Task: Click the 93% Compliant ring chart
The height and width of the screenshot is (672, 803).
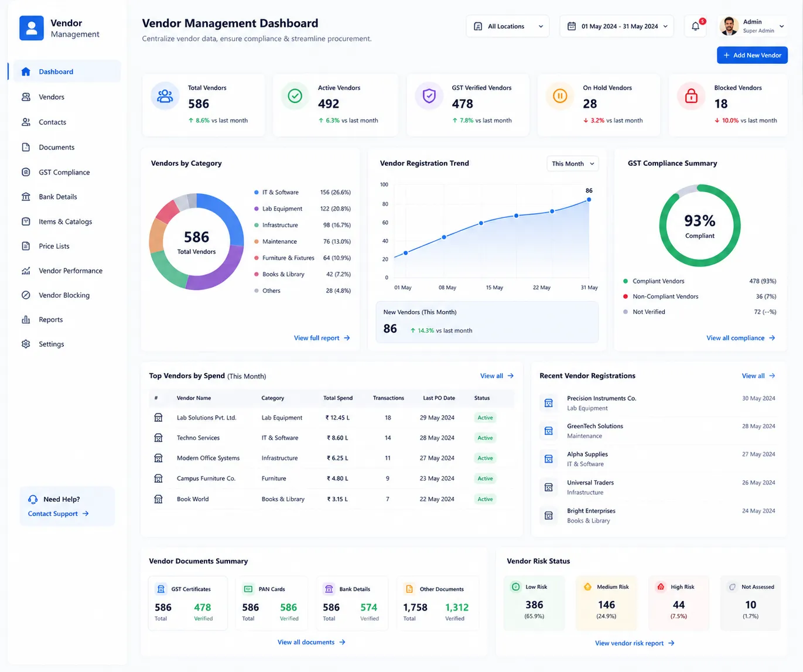Action: point(700,226)
